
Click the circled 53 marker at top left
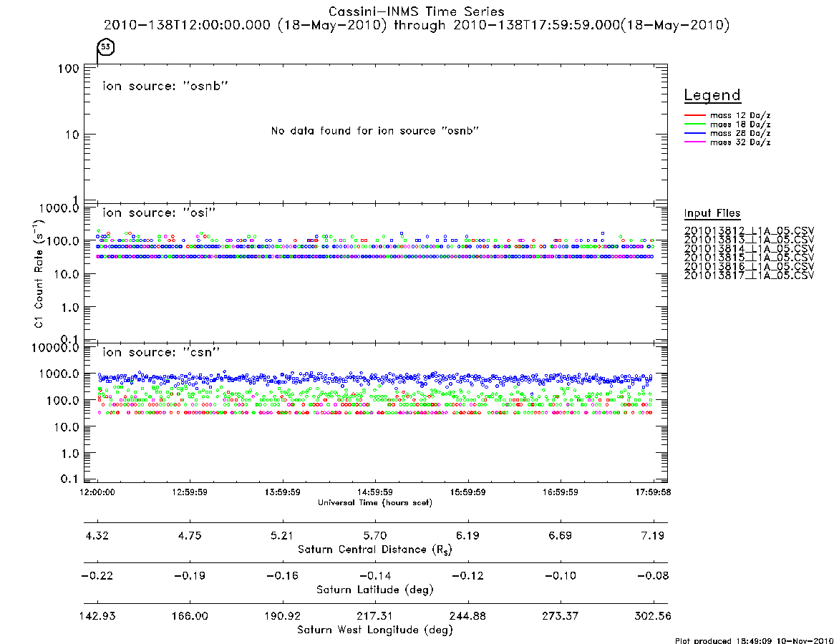point(106,47)
